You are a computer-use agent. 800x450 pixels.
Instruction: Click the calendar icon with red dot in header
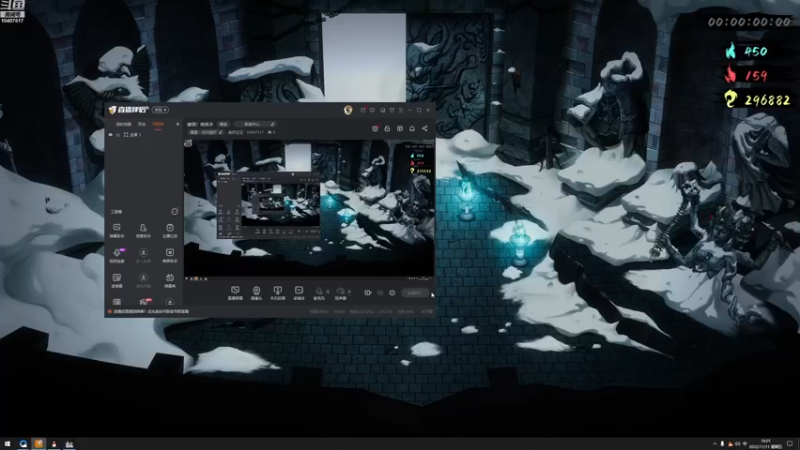[375, 129]
